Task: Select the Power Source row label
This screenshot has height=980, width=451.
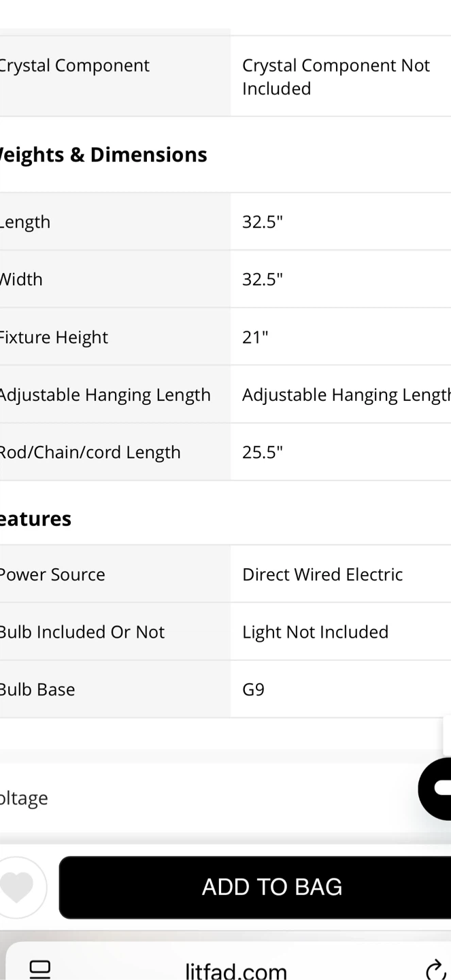Action: [x=52, y=574]
